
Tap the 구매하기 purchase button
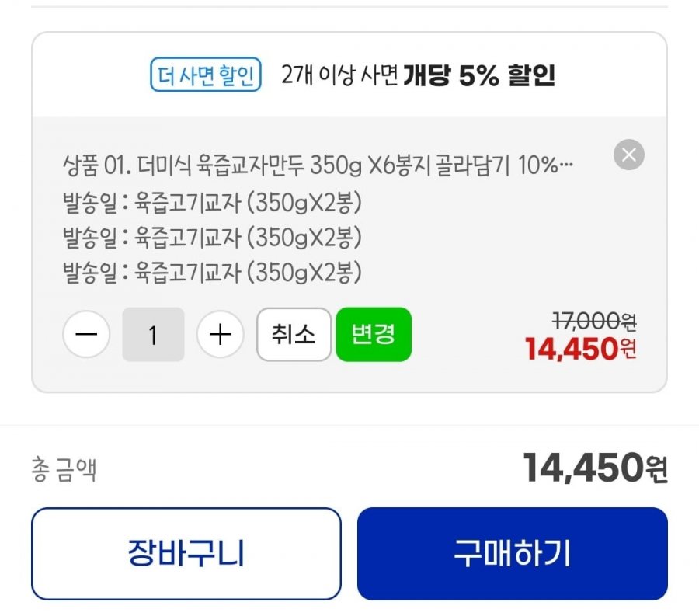(x=512, y=554)
